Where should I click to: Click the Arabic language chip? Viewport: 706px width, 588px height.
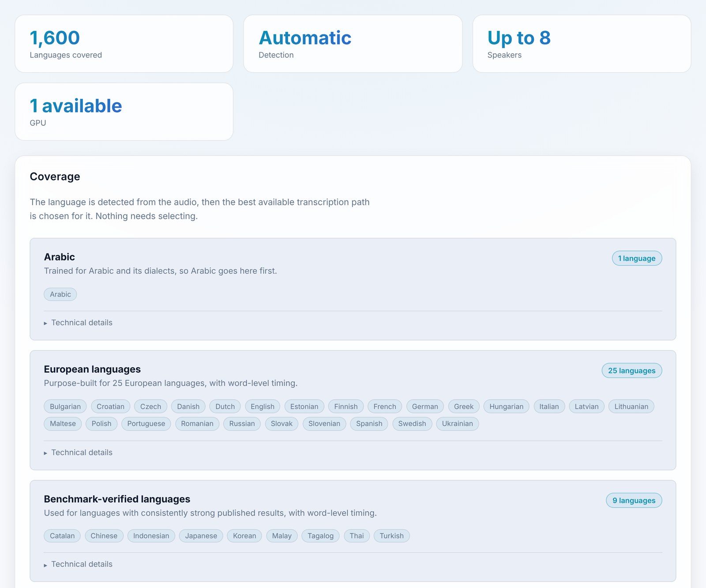tap(60, 294)
